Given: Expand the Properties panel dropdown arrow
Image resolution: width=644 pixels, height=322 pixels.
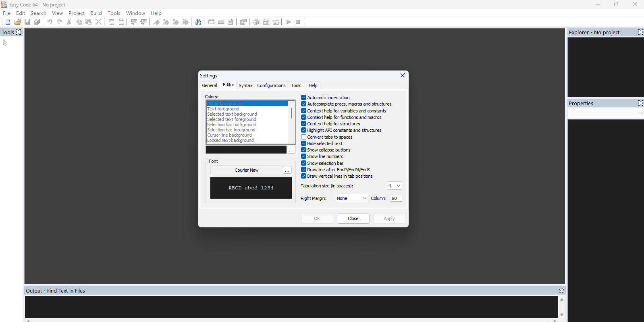Looking at the screenshot, I should point(640,113).
